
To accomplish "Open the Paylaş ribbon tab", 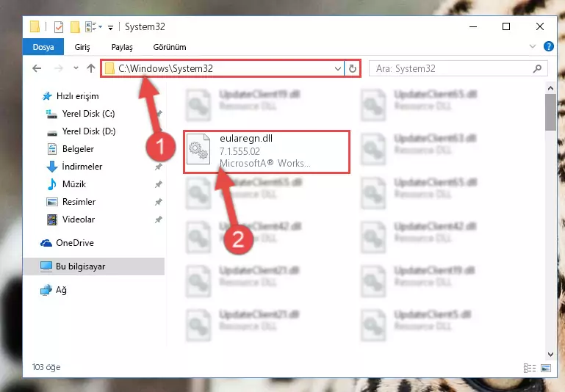I will [122, 47].
